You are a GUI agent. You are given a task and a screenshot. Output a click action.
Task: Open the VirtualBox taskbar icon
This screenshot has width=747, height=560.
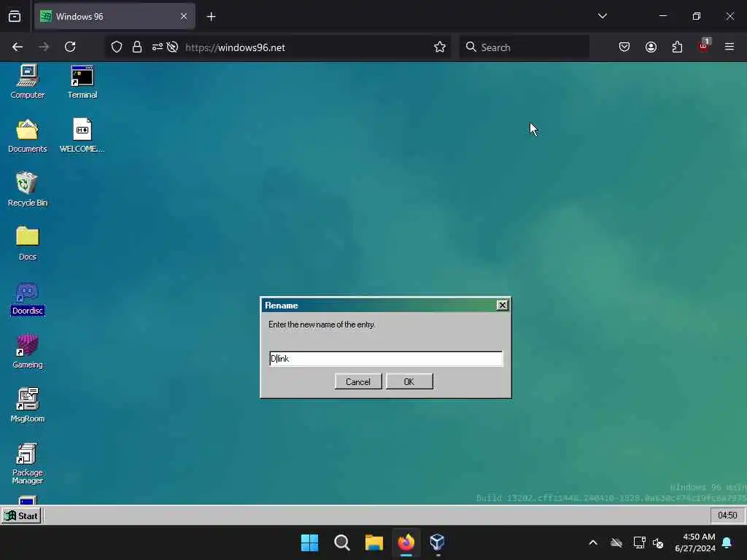[438, 542]
